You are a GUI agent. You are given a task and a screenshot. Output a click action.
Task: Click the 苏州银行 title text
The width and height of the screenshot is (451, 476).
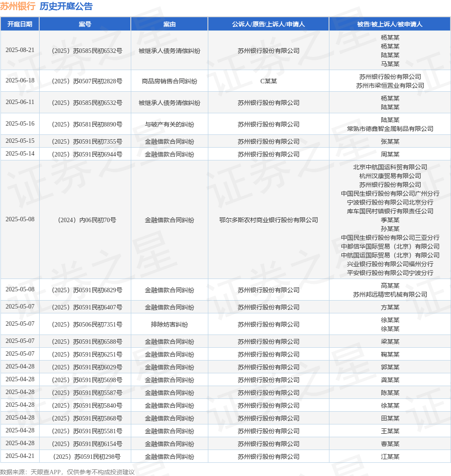[18, 6]
